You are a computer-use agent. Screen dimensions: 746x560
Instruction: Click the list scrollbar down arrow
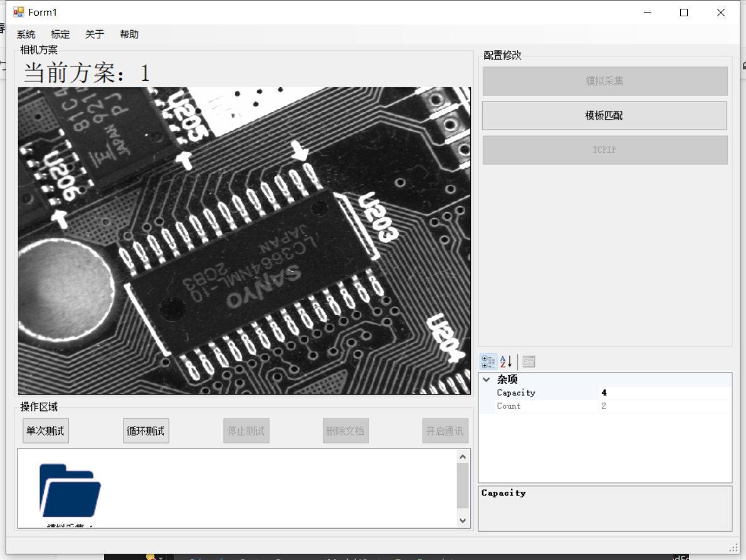tap(463, 521)
